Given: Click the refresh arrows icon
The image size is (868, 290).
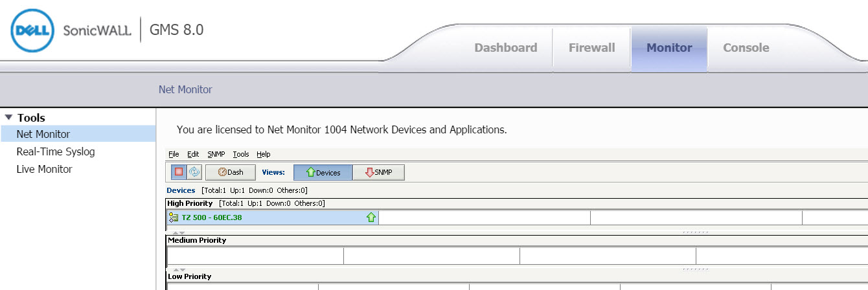Looking at the screenshot, I should coord(194,172).
